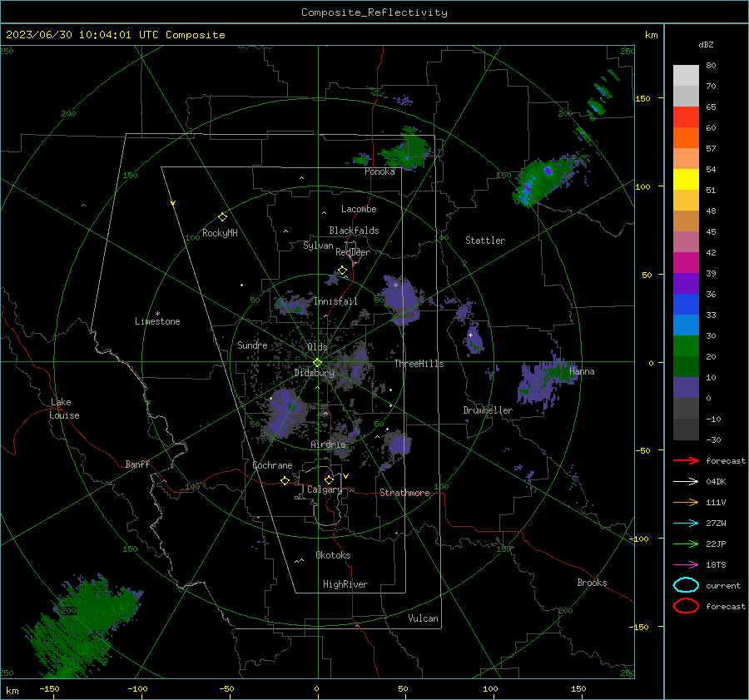Screen dimensions: 749x700
Task: Click the 65 dBZ red color swatch
Action: pos(686,117)
